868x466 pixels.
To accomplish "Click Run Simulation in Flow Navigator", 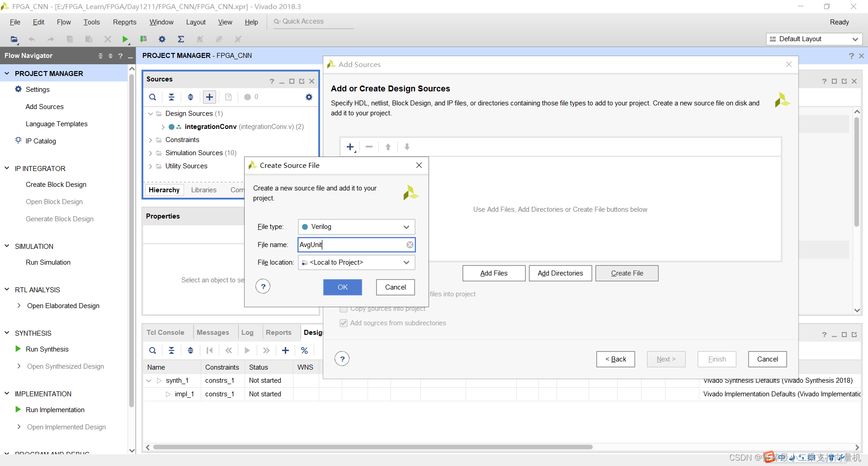I will [x=48, y=262].
